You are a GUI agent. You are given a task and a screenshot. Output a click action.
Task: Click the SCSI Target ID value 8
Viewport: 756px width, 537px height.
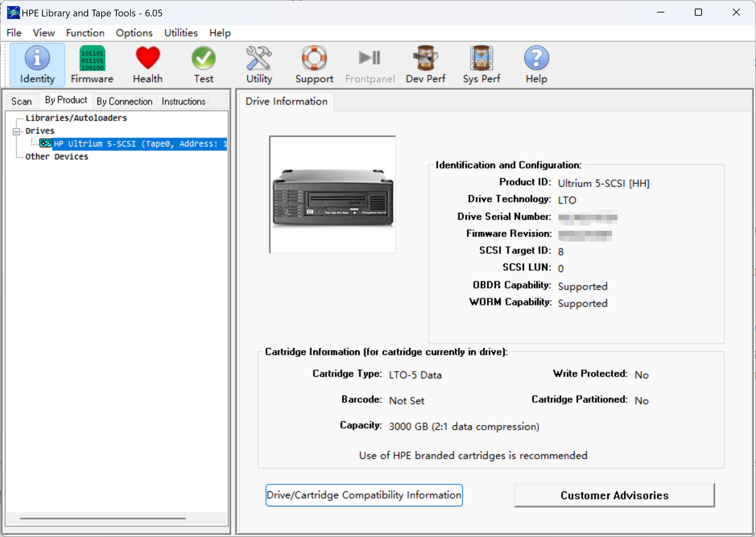coord(561,252)
